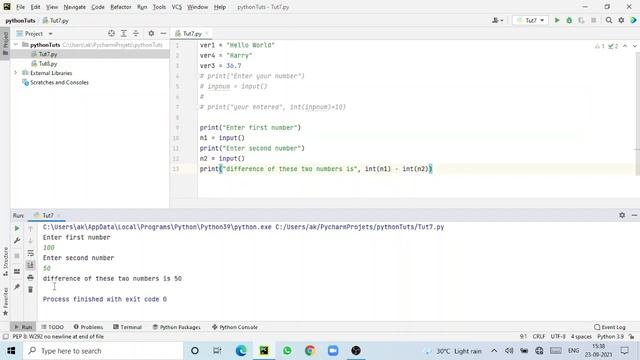Show hidden system tray icons
Image resolution: width=640 pixels, height=360 pixels.
click(x=494, y=351)
